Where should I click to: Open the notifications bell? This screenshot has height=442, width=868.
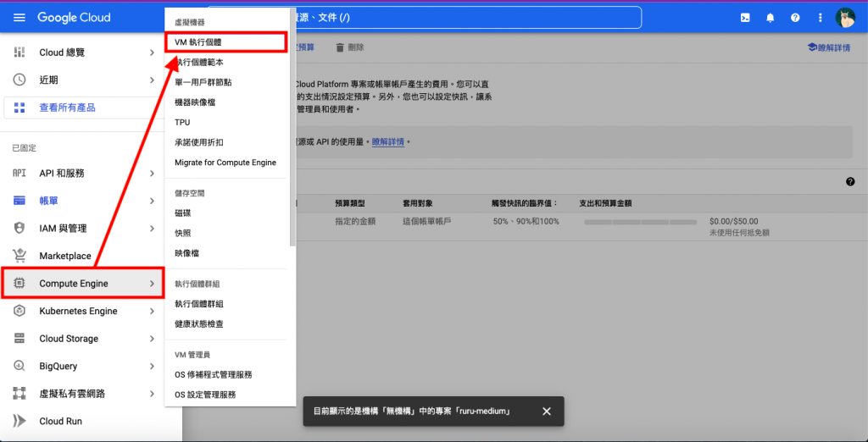770,18
